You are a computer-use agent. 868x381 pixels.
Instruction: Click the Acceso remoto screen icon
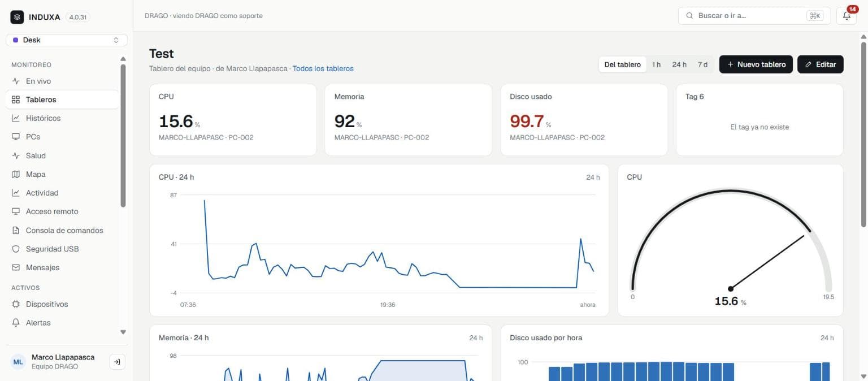coord(16,211)
